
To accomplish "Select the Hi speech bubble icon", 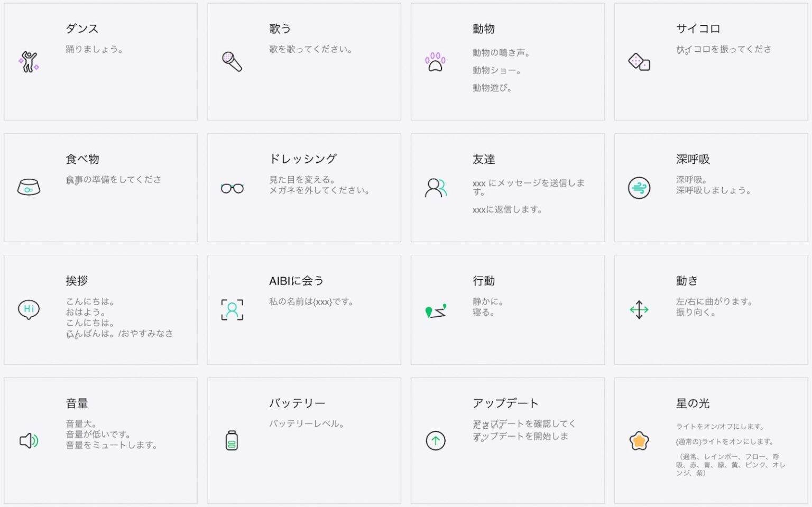I will click(x=29, y=310).
